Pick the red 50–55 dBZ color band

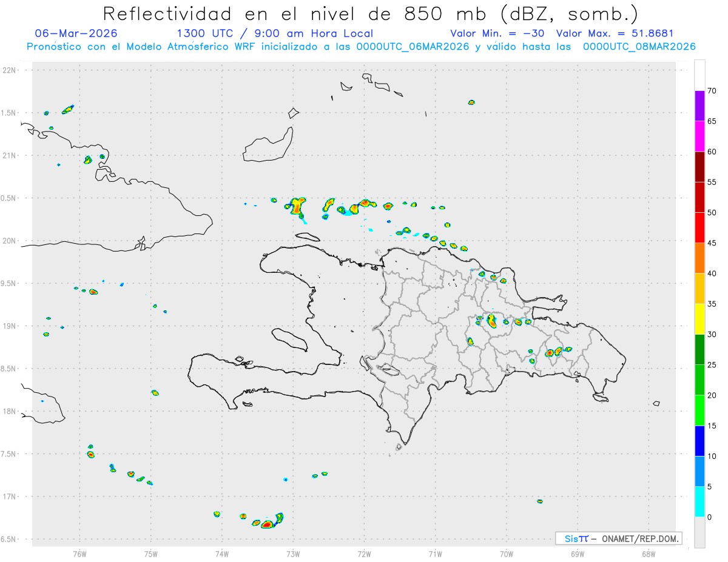pos(699,197)
